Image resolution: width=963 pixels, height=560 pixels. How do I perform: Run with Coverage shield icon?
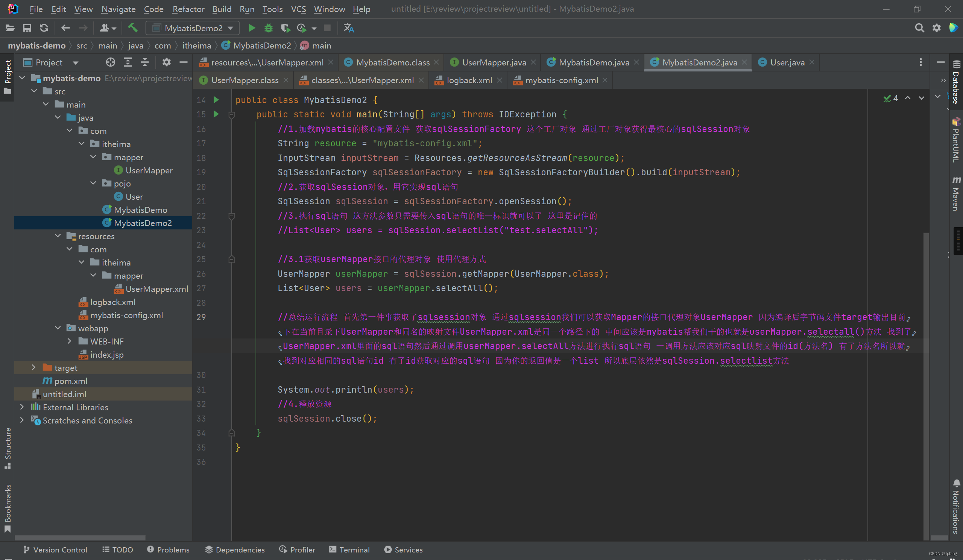pos(285,28)
